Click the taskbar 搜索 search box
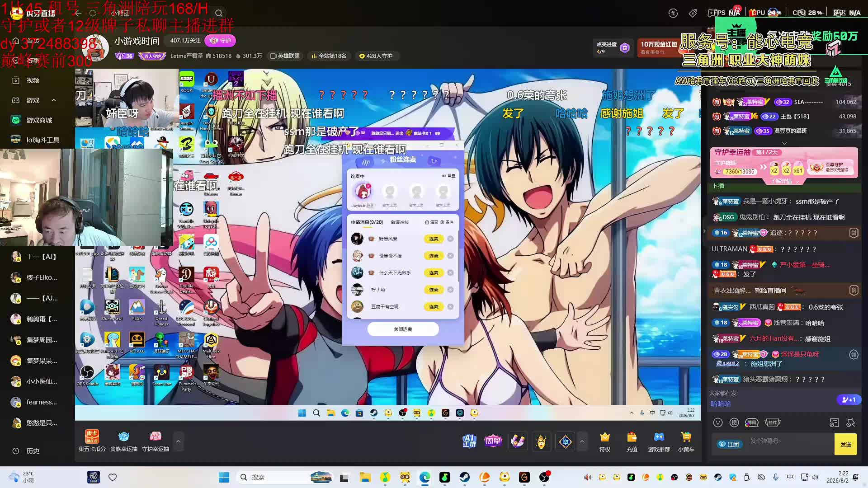The width and height of the screenshot is (868, 488). 285,477
